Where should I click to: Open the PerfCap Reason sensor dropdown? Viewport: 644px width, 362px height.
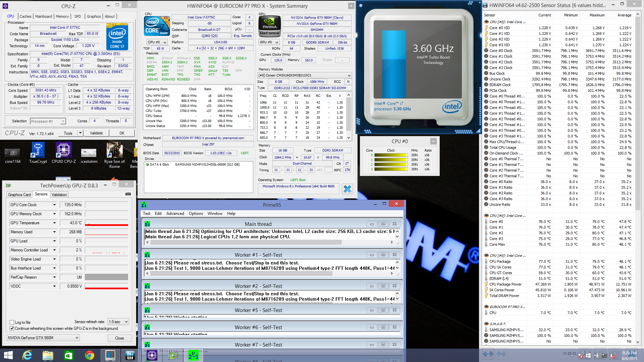coord(54,277)
